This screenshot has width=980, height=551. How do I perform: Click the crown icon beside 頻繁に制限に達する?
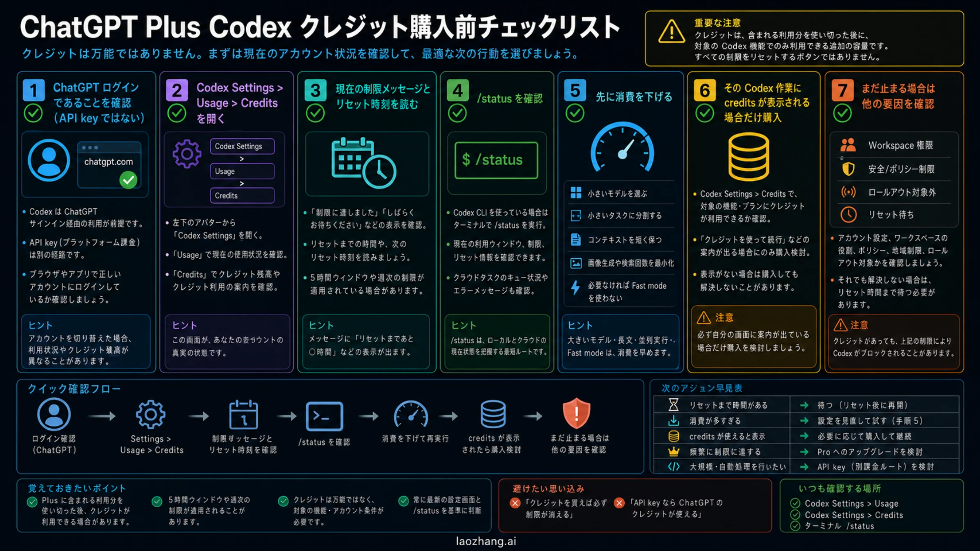tap(674, 452)
